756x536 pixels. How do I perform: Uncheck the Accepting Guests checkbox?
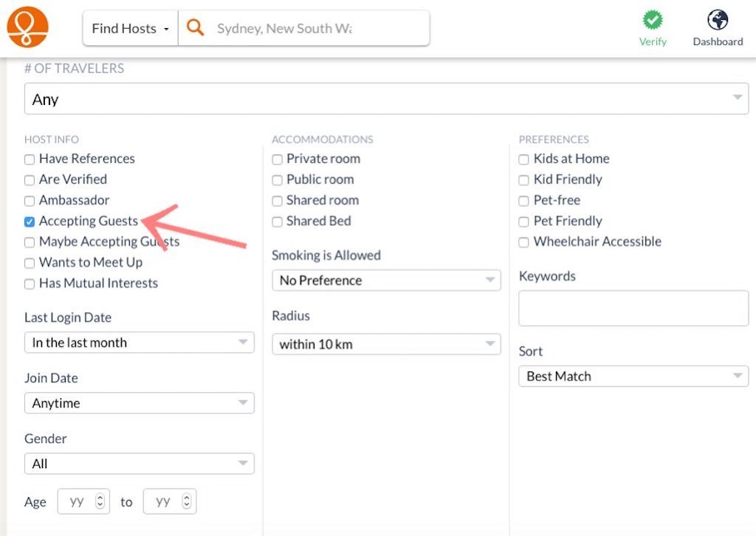point(30,221)
